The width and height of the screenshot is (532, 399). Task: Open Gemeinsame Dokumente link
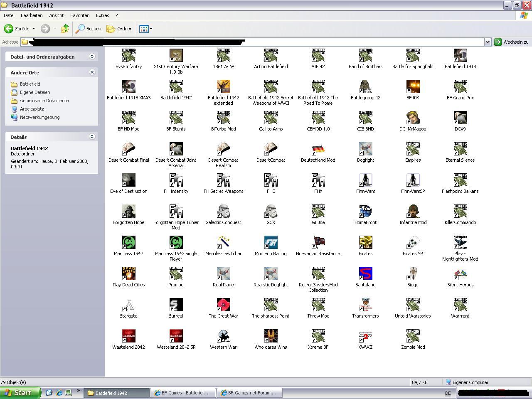tap(44, 101)
